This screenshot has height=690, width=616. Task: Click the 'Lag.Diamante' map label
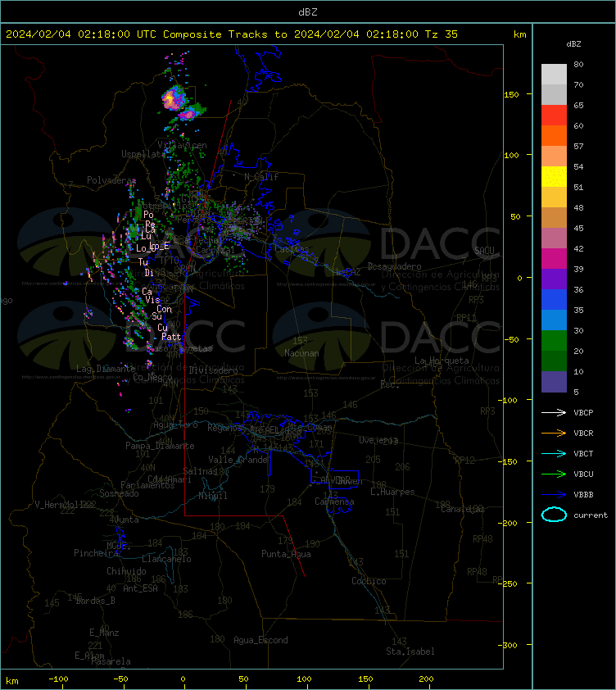106,368
